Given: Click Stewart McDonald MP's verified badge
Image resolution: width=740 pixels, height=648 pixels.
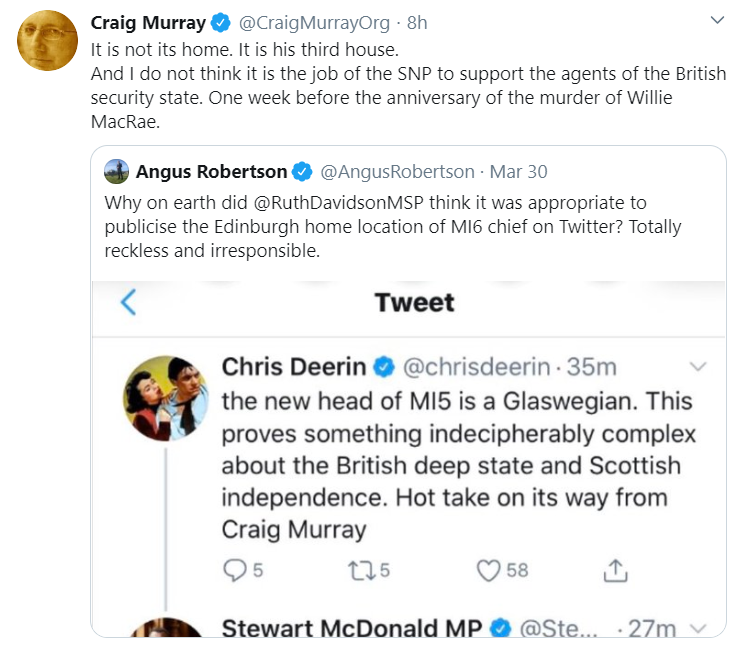Looking at the screenshot, I should click(x=500, y=628).
